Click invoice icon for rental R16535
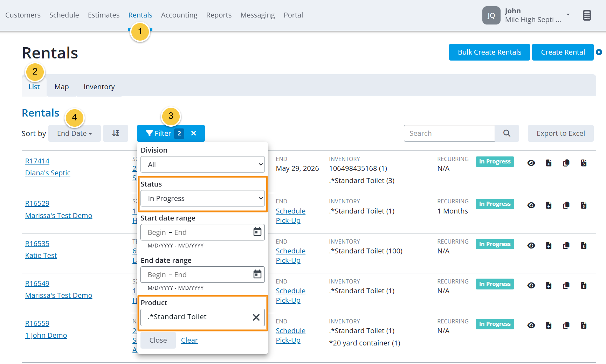 pos(584,246)
